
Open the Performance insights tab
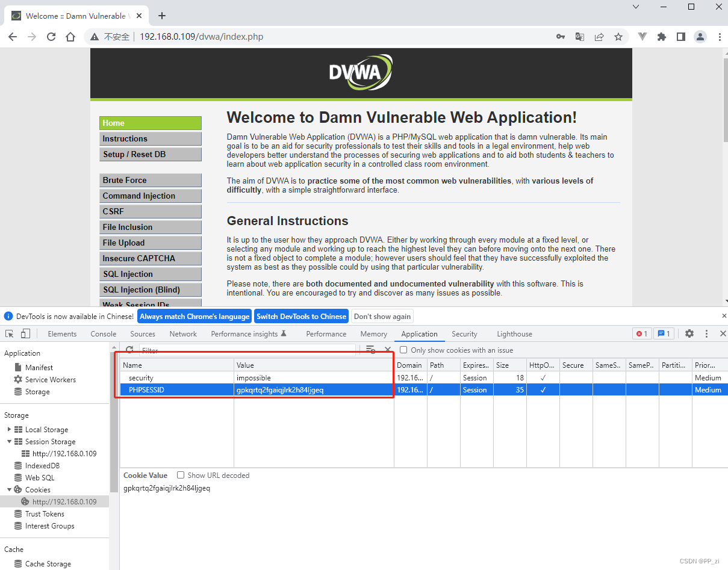pyautogui.click(x=249, y=334)
